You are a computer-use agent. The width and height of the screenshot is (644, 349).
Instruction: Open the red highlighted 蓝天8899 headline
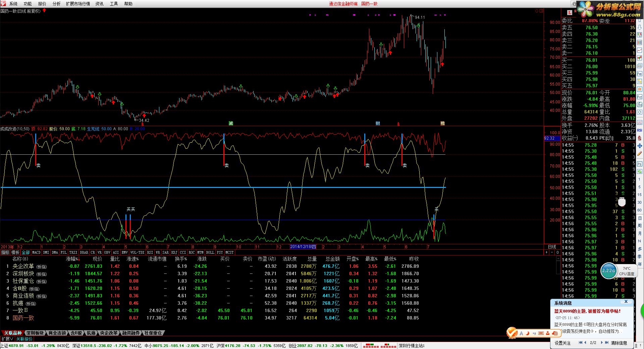[x=587, y=311]
